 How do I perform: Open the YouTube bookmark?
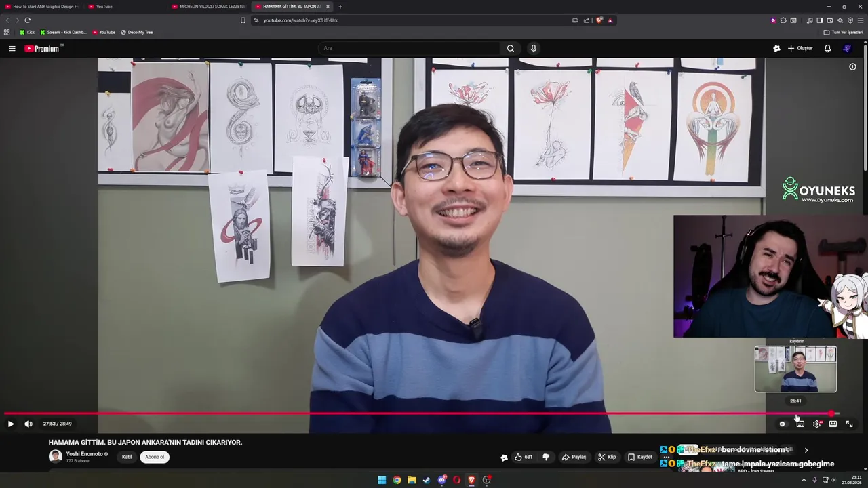(104, 32)
